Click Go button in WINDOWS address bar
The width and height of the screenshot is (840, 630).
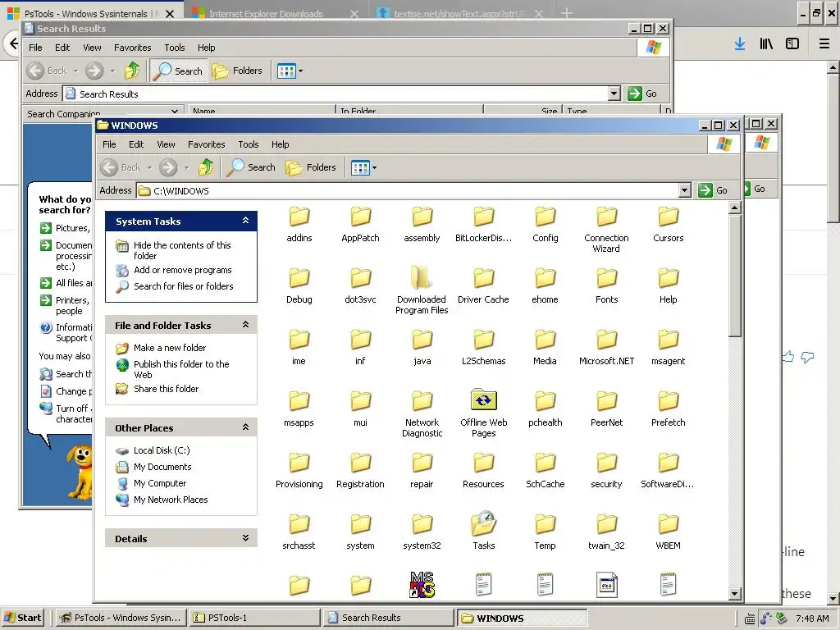tap(714, 190)
